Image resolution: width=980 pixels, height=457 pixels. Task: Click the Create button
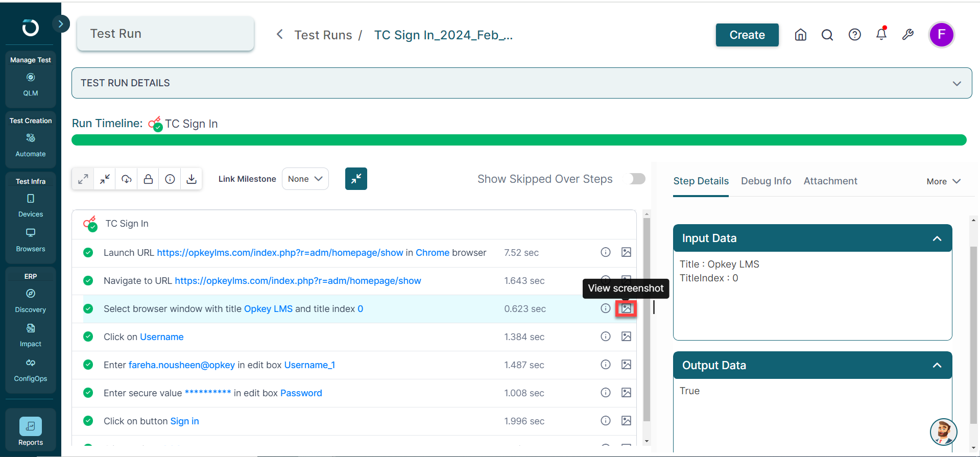point(747,35)
